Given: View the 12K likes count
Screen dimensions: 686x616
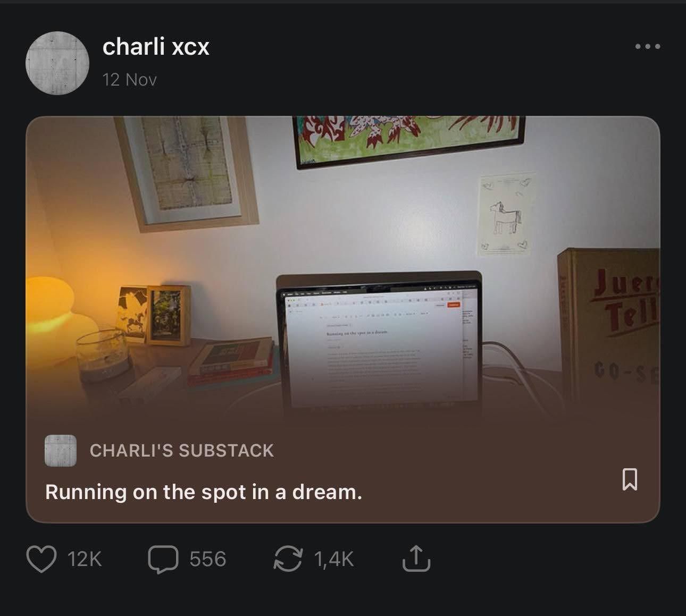Looking at the screenshot, I should tap(85, 559).
